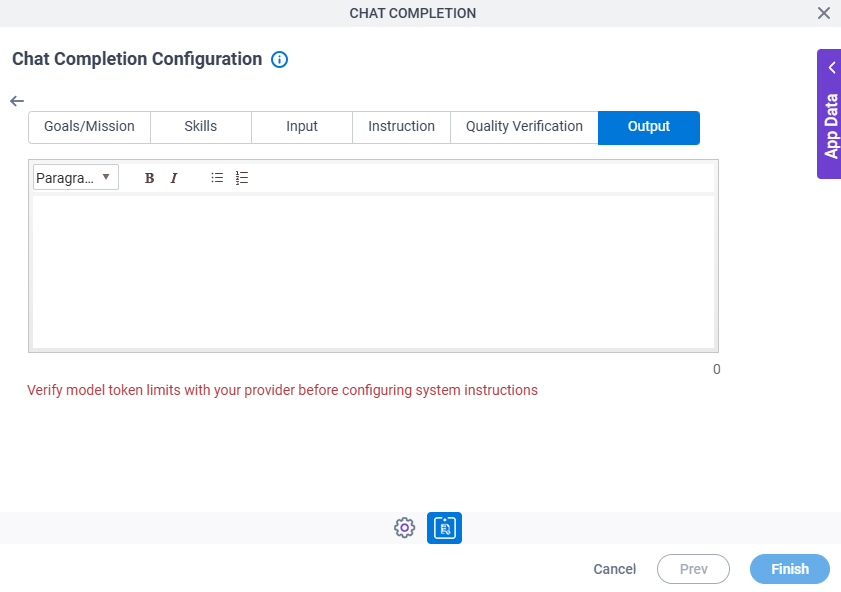Toggle bold formatting in the editor

150,178
